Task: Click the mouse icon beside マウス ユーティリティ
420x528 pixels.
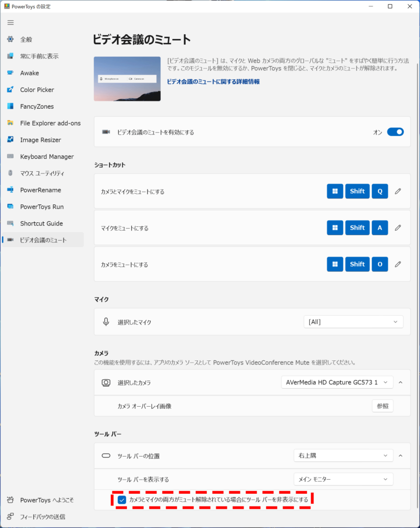Action: (10, 173)
